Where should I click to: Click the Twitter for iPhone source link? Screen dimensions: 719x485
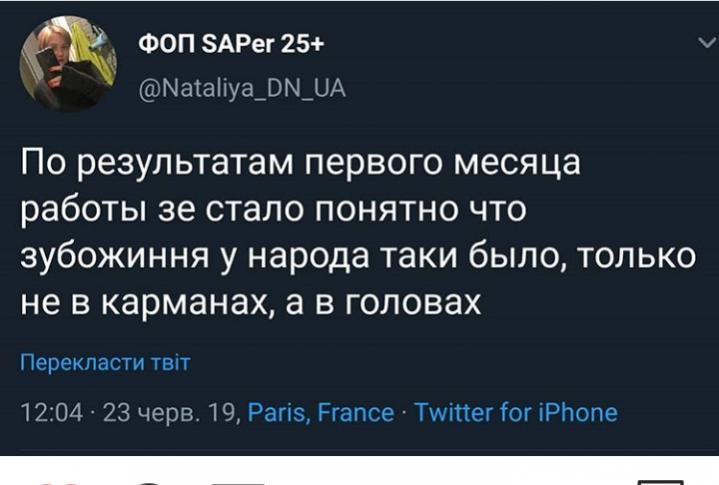[x=516, y=412]
